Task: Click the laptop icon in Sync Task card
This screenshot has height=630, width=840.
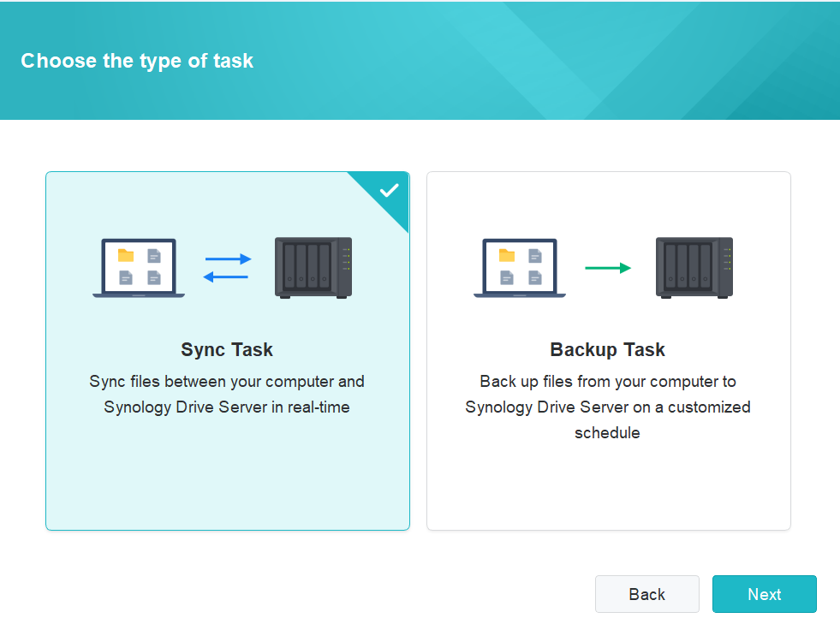Action: 139,268
